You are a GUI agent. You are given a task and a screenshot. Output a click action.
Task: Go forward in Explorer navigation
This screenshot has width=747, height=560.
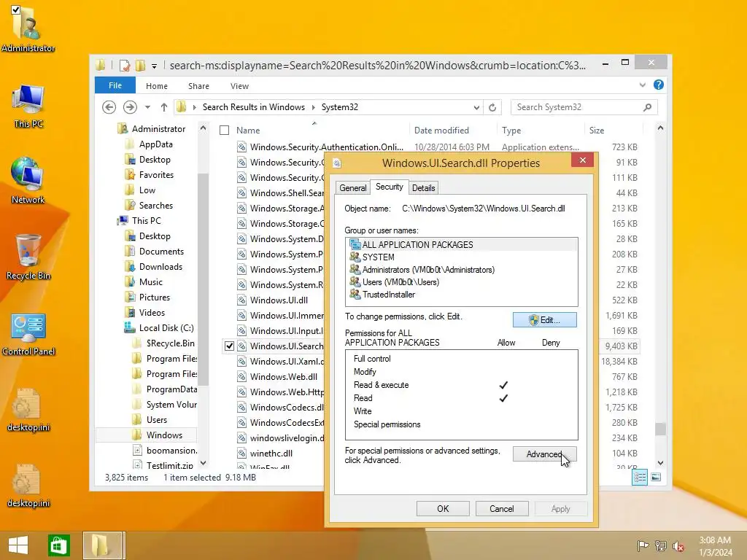[130, 107]
